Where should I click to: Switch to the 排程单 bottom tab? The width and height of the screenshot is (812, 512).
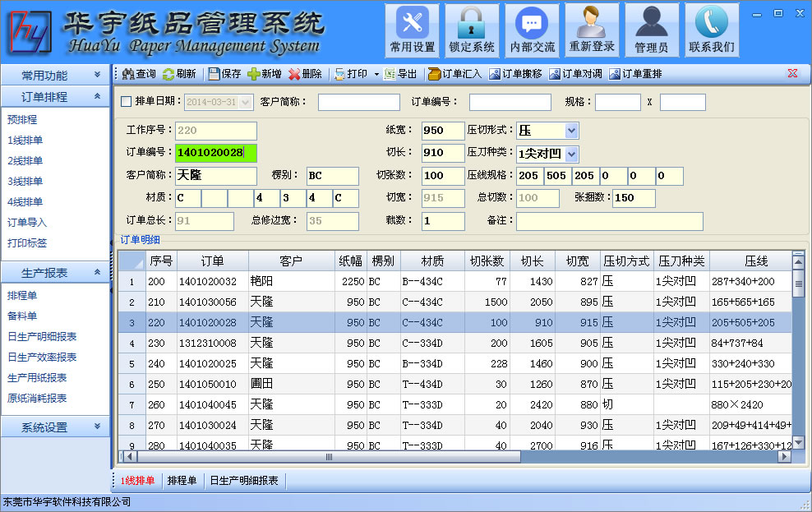pos(182,481)
